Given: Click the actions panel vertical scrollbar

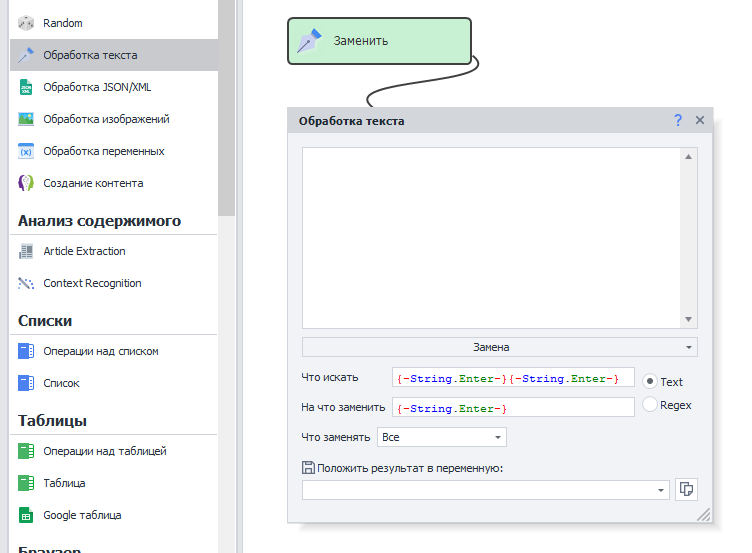Looking at the screenshot, I should [226, 106].
